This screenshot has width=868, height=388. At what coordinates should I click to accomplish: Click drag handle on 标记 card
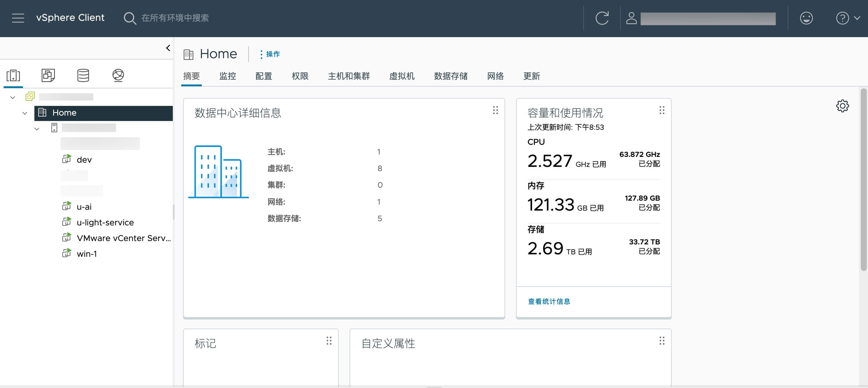click(329, 341)
